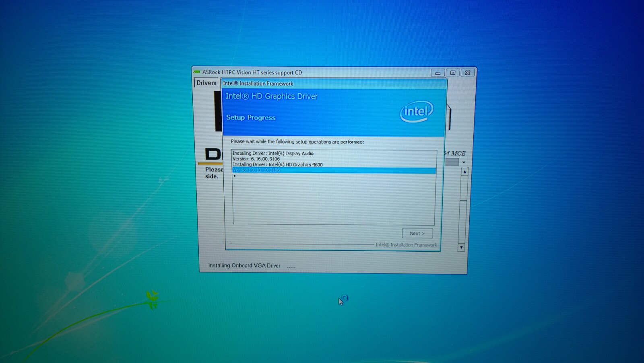644x363 pixels.
Task: Select the Version 6.16.00.3106 log line
Action: [x=256, y=159]
